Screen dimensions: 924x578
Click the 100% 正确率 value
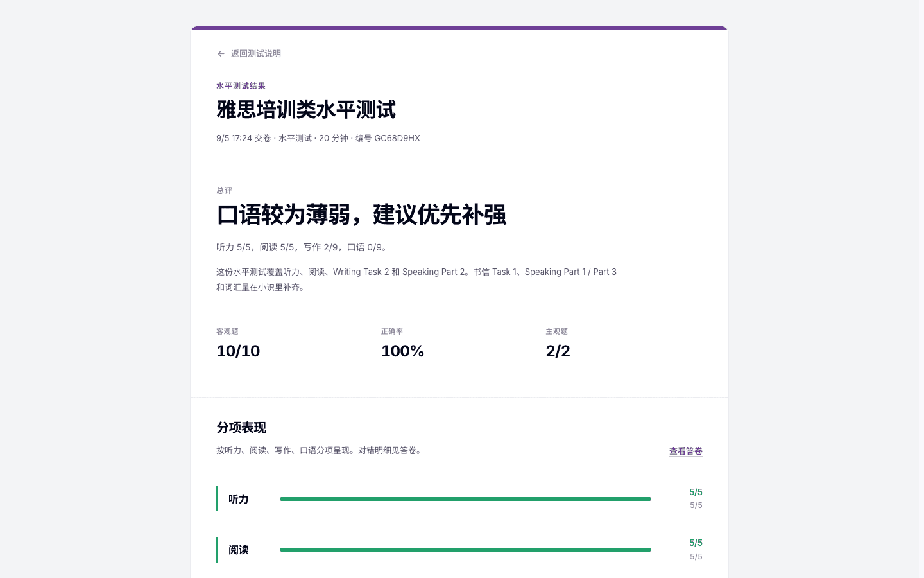tap(403, 351)
